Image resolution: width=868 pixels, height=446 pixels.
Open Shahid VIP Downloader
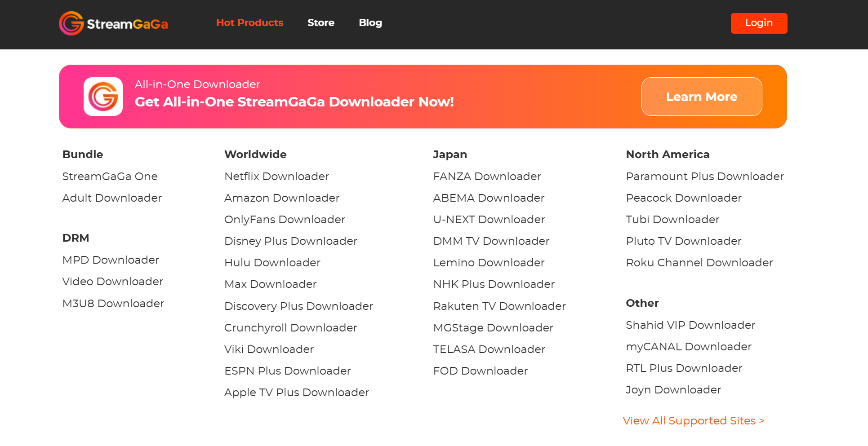[690, 325]
